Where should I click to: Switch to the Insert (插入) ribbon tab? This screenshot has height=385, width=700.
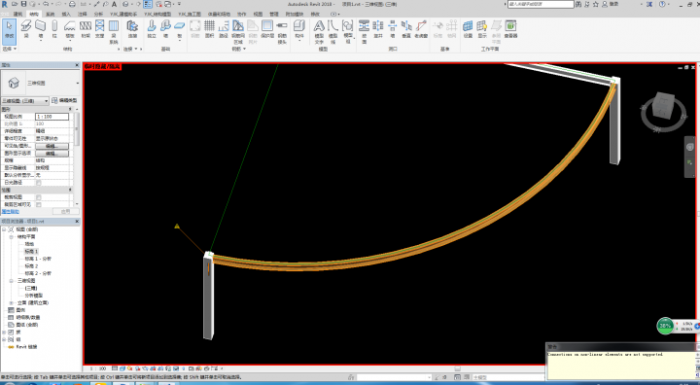coord(66,14)
